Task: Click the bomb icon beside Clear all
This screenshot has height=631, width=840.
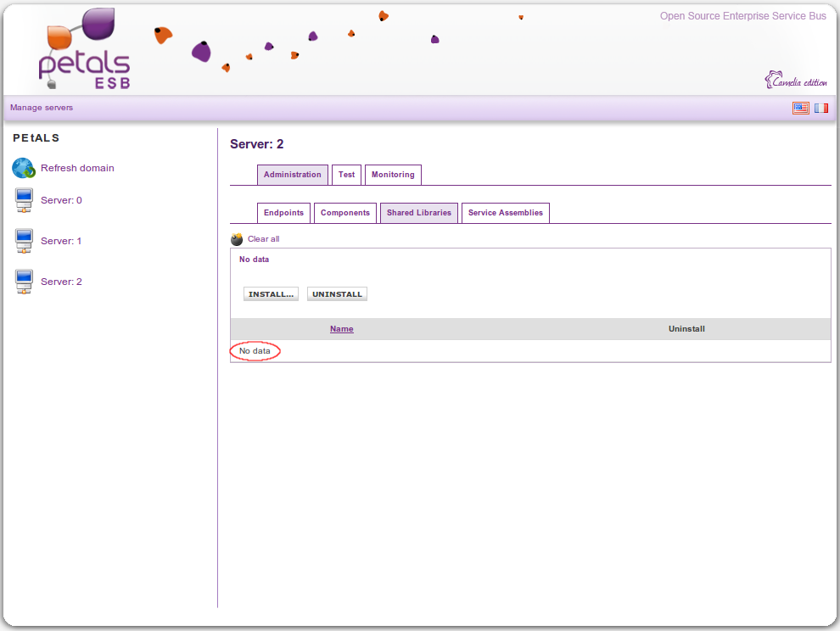Action: pyautogui.click(x=237, y=240)
